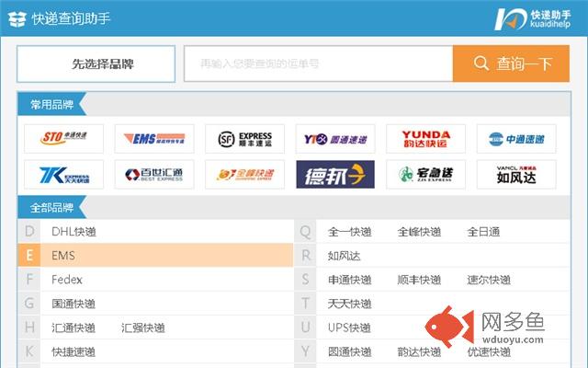Choose the 全峰快递 brand logo
This screenshot has width=588, height=368.
coord(245,175)
